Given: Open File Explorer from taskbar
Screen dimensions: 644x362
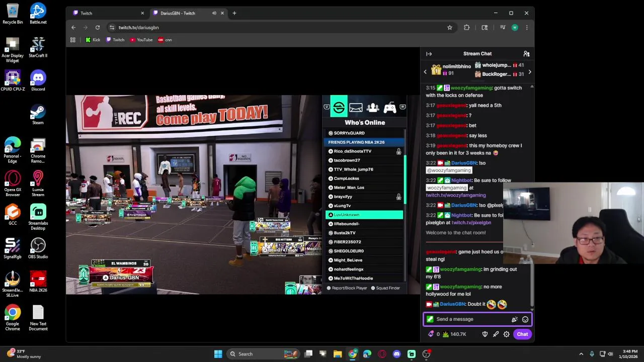Looking at the screenshot, I should [338, 354].
